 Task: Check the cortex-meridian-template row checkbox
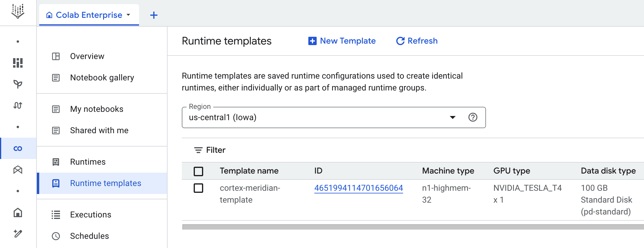(198, 188)
